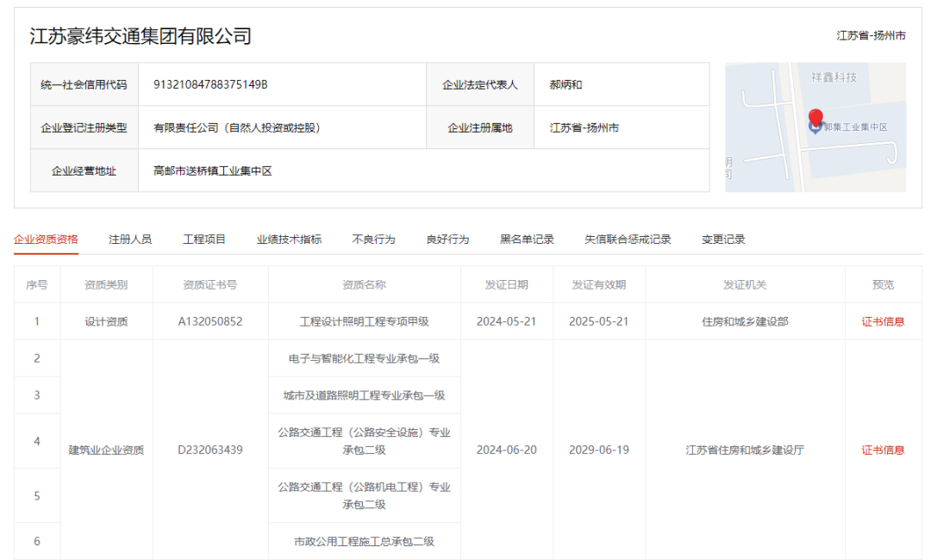The width and height of the screenshot is (931, 560).
Task: Click the company name 江苏豪纬交通集团有限公司
Action: pos(141,36)
